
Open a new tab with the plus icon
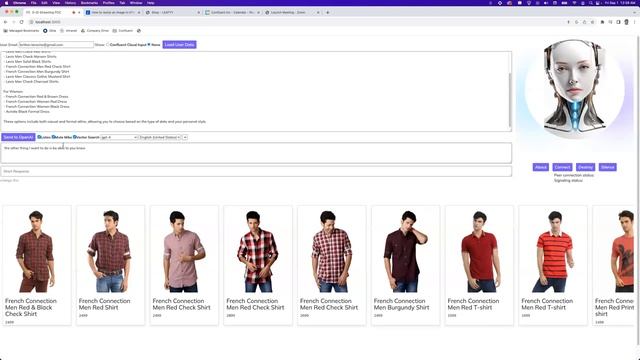[x=327, y=13]
